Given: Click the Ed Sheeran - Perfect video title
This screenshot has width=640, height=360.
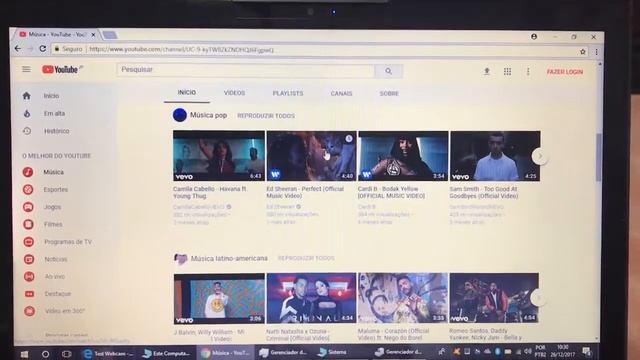Looking at the screenshot, I should tap(305, 192).
